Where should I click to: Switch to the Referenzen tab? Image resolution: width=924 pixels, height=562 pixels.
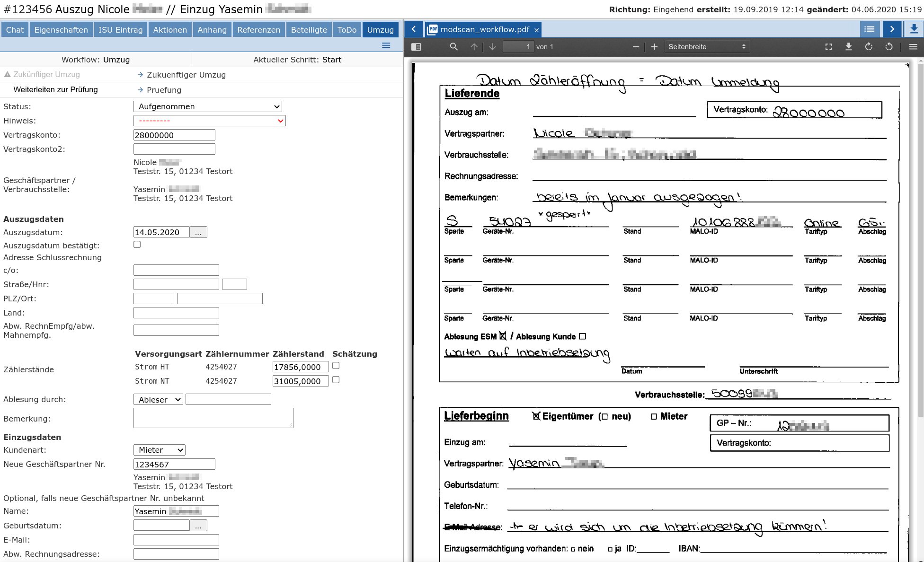click(x=259, y=30)
